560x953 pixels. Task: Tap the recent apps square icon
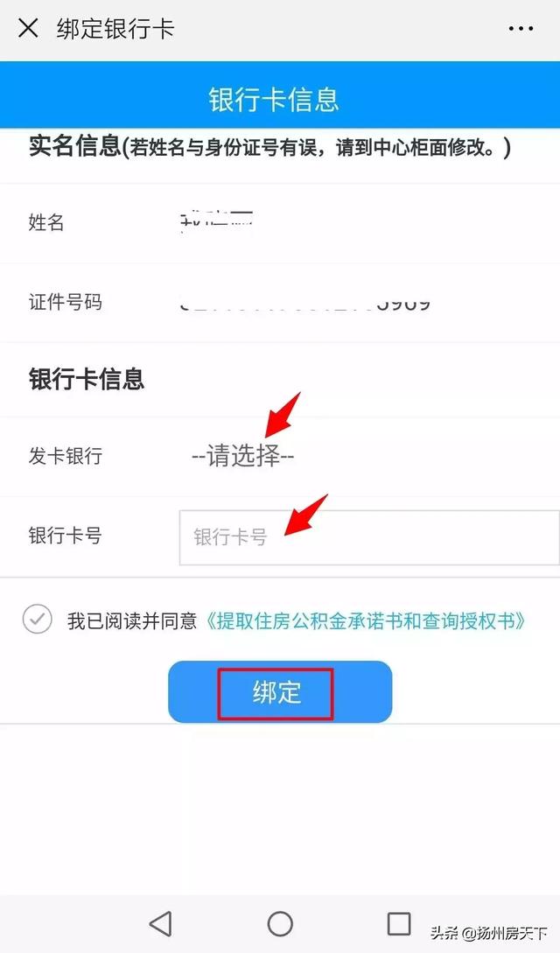(x=398, y=923)
